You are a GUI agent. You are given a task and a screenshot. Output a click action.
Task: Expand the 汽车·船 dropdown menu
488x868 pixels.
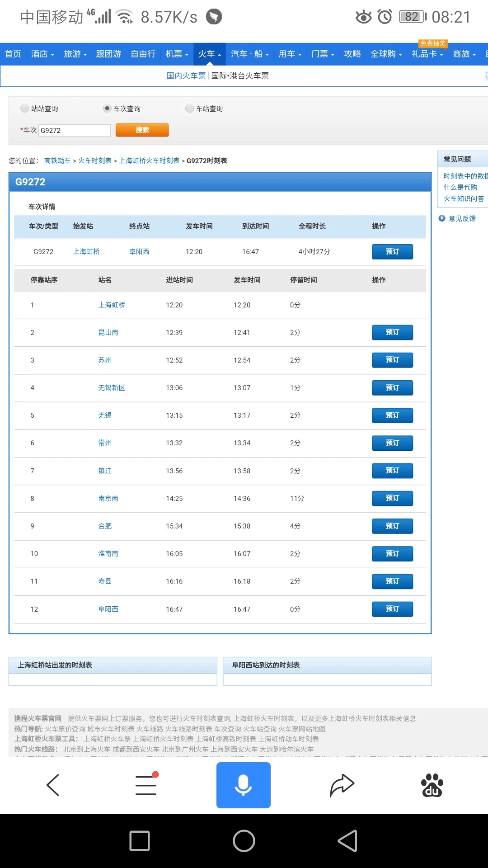249,54
